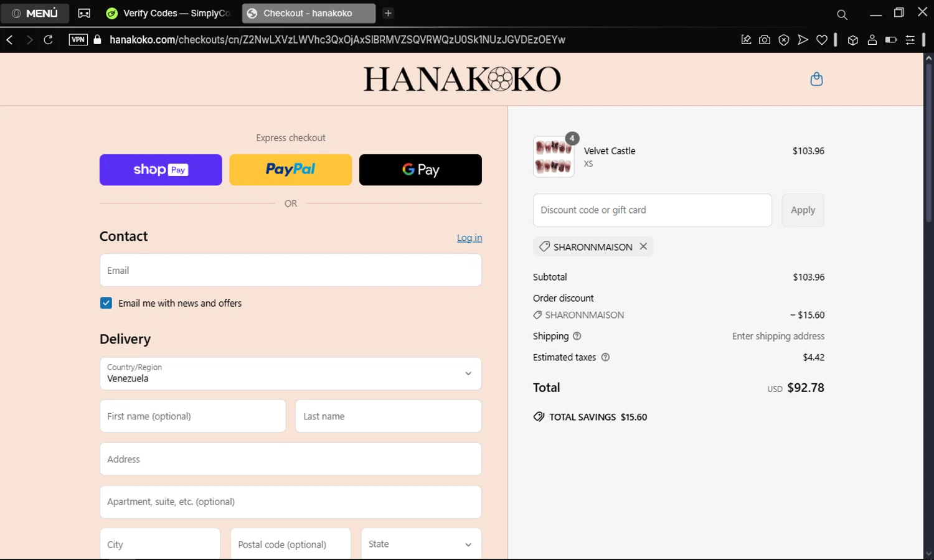Viewport: 934px width, 560px height.
Task: Open the Shipping help question icon
Action: pyautogui.click(x=577, y=336)
